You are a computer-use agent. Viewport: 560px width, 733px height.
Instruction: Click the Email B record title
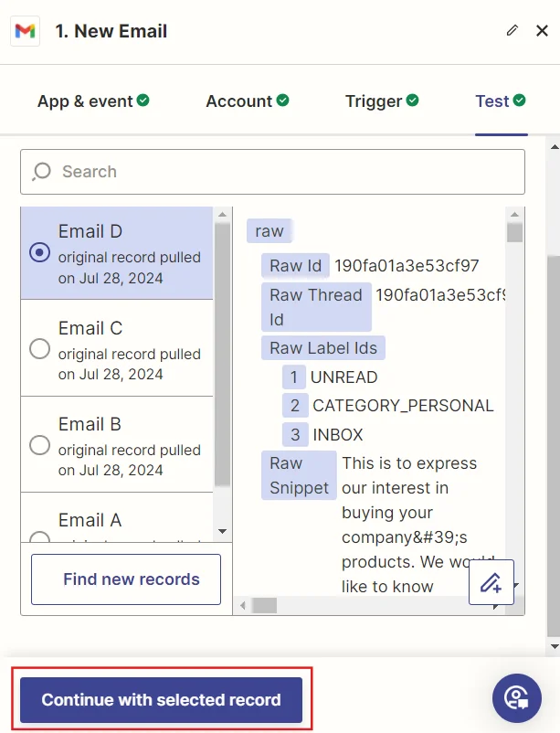click(90, 424)
